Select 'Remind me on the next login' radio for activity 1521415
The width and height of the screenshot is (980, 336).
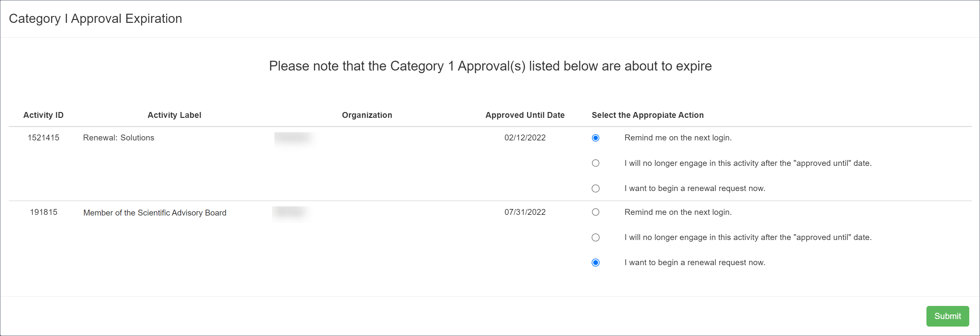click(595, 138)
